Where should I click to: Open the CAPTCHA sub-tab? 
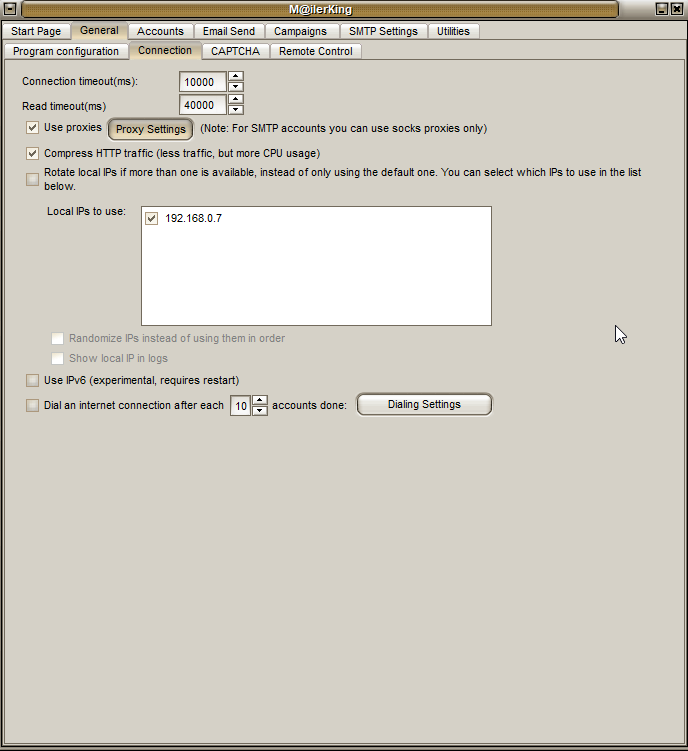click(x=235, y=51)
